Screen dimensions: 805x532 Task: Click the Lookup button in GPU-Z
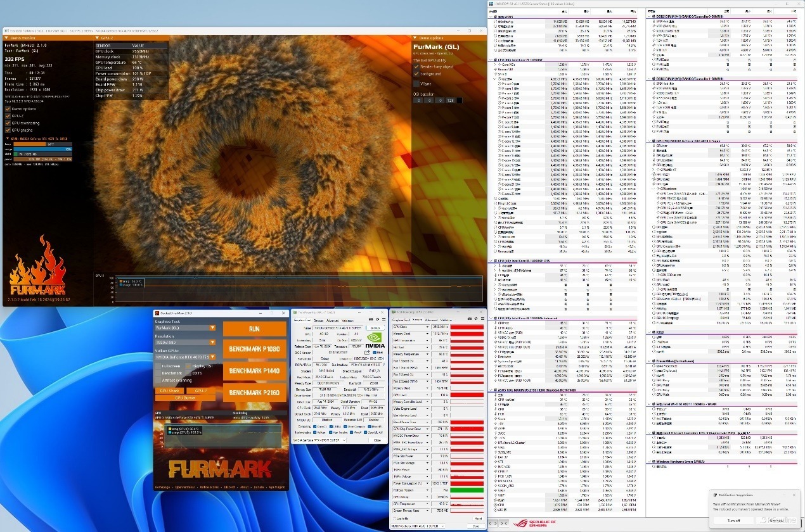click(x=375, y=327)
